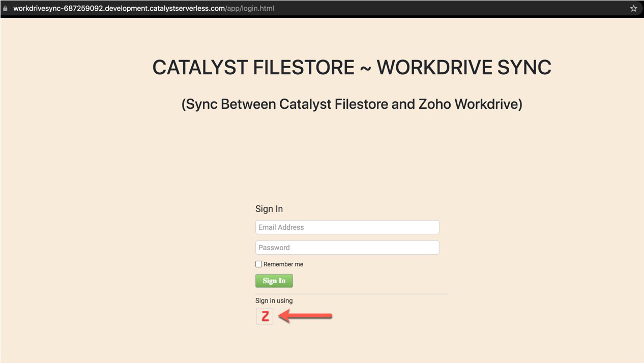
Task: Submit credentials with the Sign In button
Action: [x=274, y=280]
